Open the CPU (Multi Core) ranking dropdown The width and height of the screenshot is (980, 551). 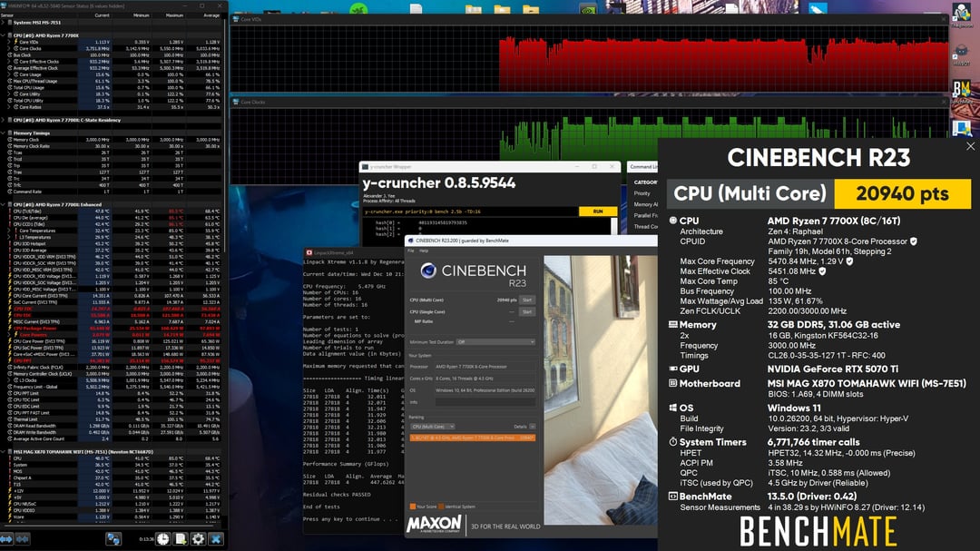433,427
